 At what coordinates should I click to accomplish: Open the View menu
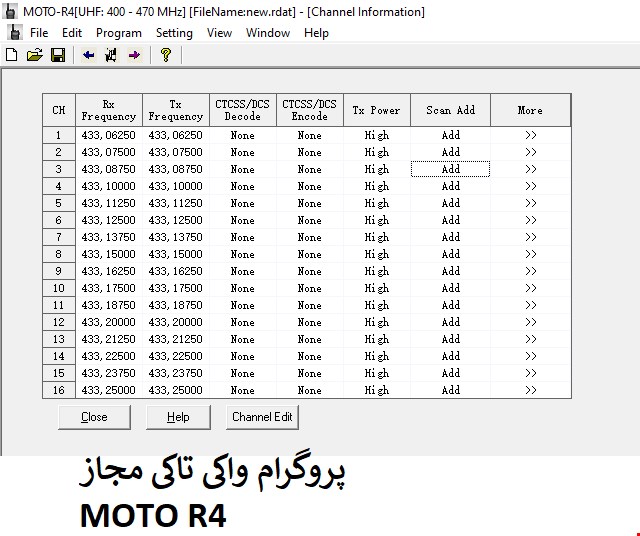[219, 33]
